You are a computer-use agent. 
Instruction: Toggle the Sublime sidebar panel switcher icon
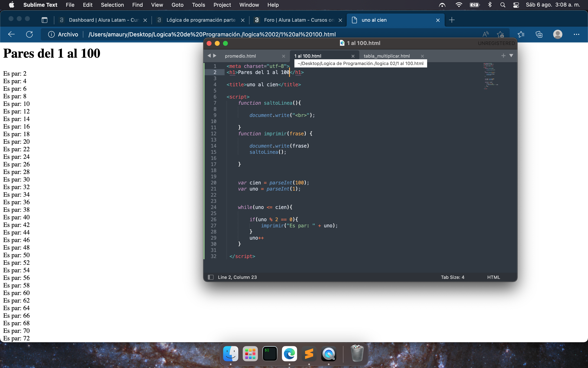coord(211,277)
